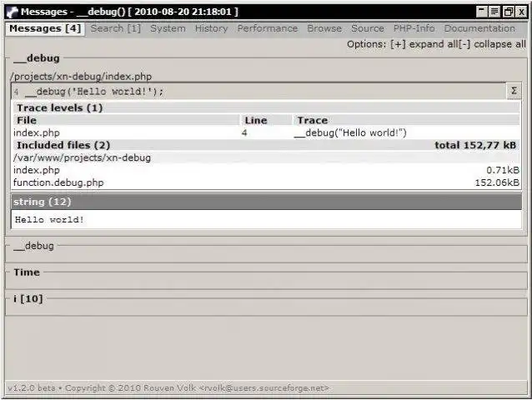Click the line number 4 in the trace row
The width and height of the screenshot is (532, 400).
244,132
